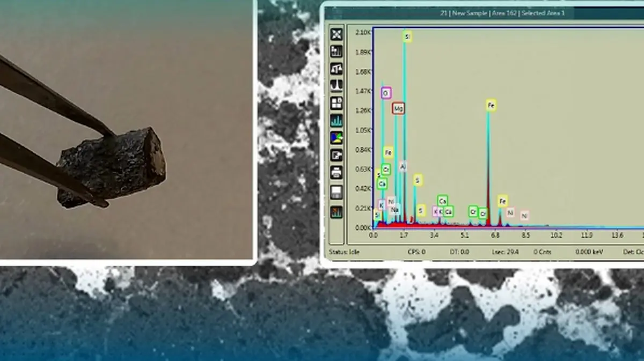Viewport: 644px width, 361px height.
Task: Select the red Mg element label
Action: click(398, 109)
